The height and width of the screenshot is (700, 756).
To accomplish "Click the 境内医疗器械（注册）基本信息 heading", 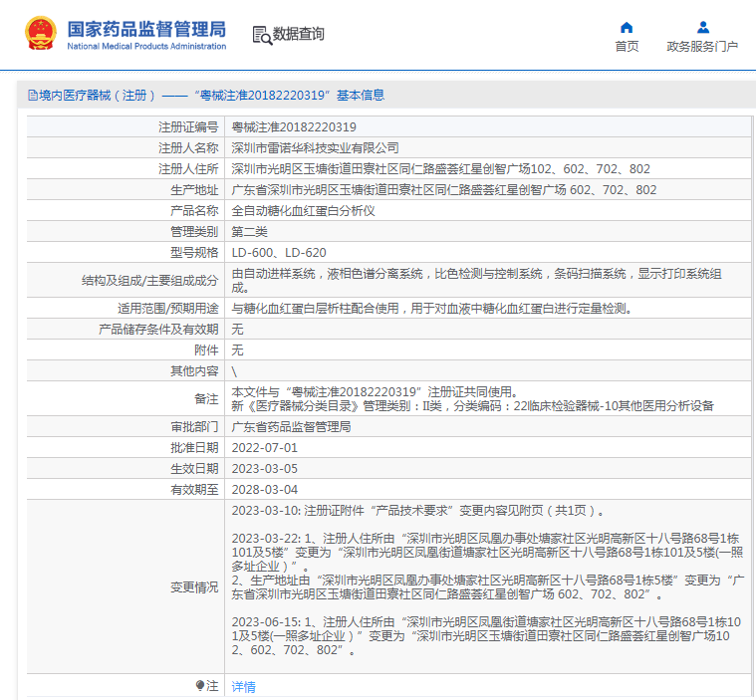I will pyautogui.click(x=211, y=96).
